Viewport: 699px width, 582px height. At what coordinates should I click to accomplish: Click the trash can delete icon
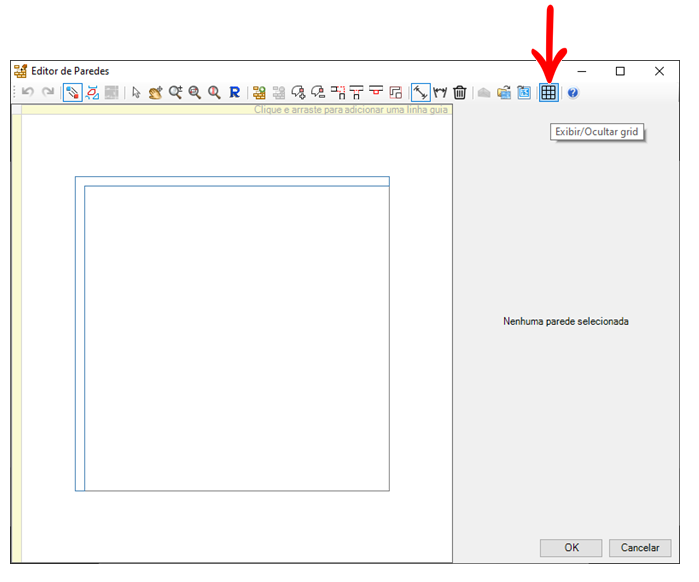coord(460,93)
